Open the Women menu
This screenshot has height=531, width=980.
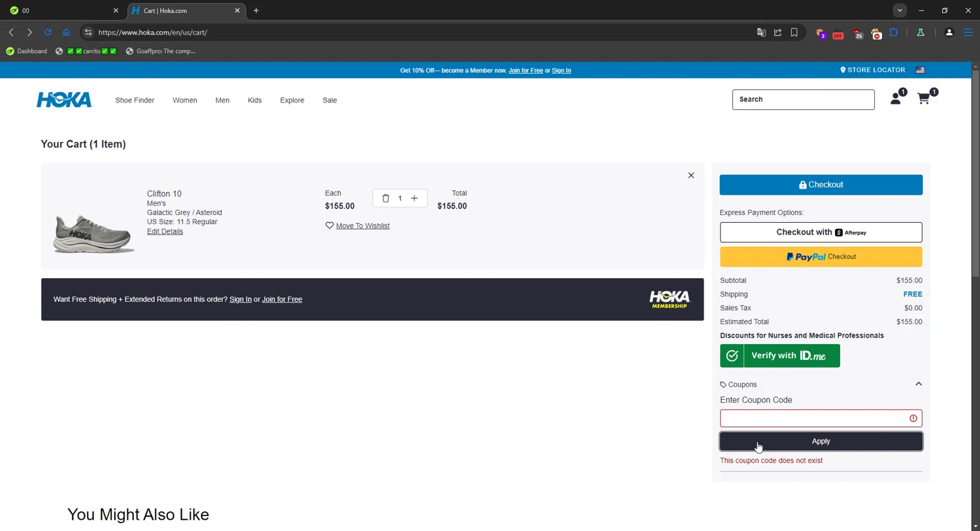(185, 100)
